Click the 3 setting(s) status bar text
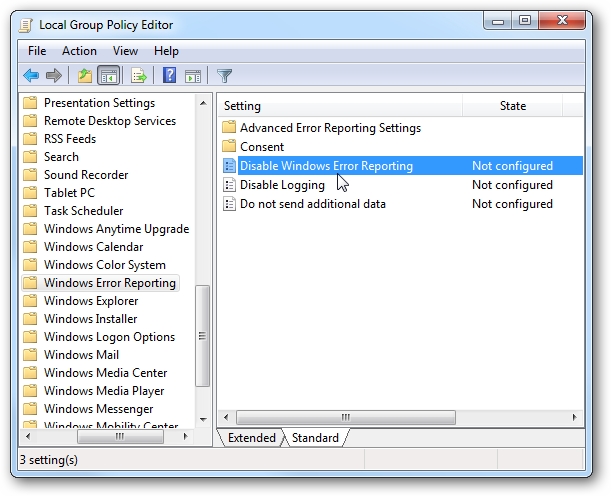Viewport: 611px width, 496px height. tap(49, 460)
